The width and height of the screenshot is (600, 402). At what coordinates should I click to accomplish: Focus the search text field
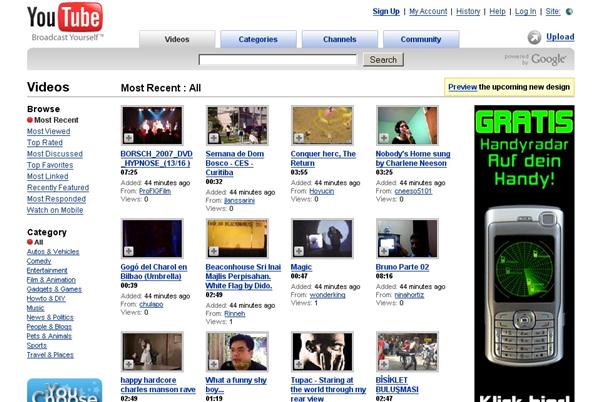point(277,60)
